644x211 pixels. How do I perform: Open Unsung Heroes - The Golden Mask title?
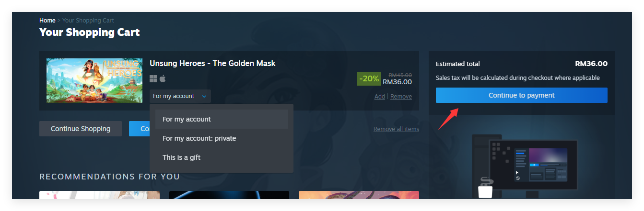pyautogui.click(x=212, y=63)
